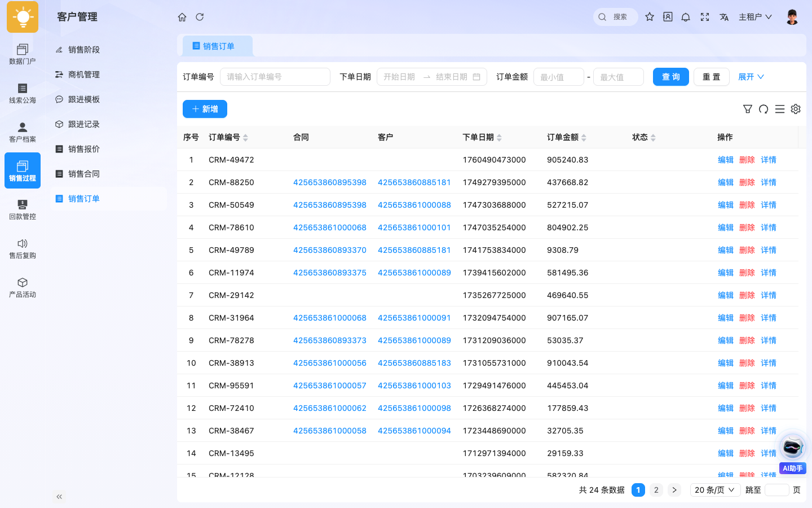Open 线索公海 in the sidebar
The width and height of the screenshot is (812, 508).
23,93
